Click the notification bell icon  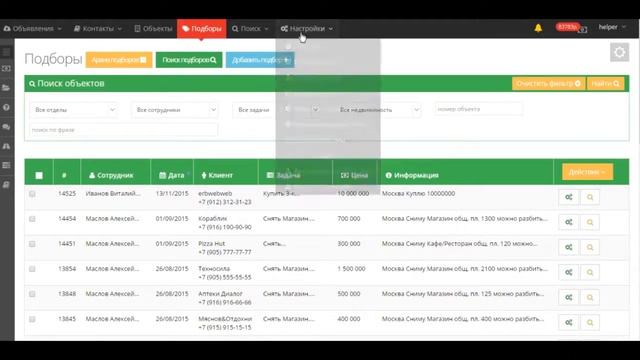pyautogui.click(x=538, y=28)
